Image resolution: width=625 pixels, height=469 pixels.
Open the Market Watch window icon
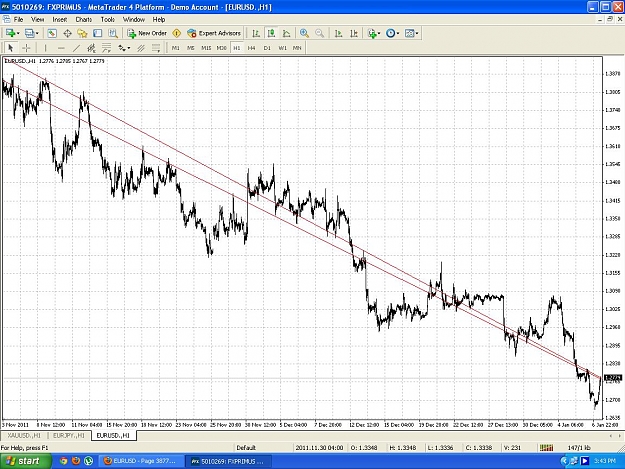click(52, 33)
